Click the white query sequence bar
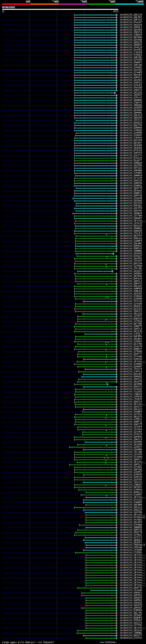Viewport: 146px width, 644px height. point(60,9)
